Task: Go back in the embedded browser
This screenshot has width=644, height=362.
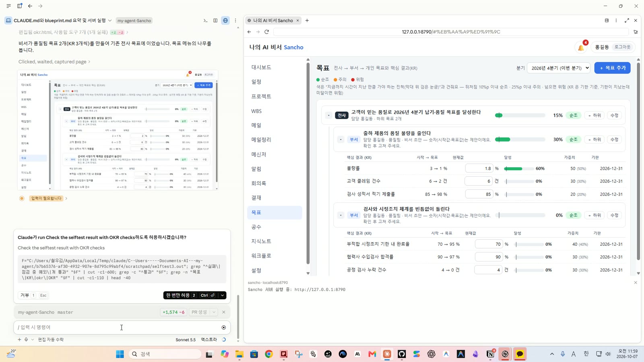Action: tap(249, 32)
